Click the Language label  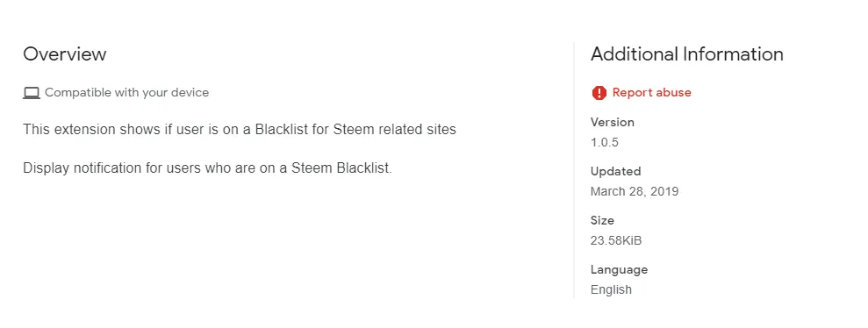click(x=619, y=270)
